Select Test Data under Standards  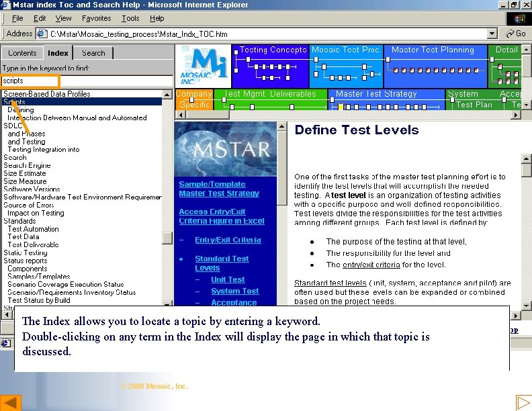[x=23, y=236]
